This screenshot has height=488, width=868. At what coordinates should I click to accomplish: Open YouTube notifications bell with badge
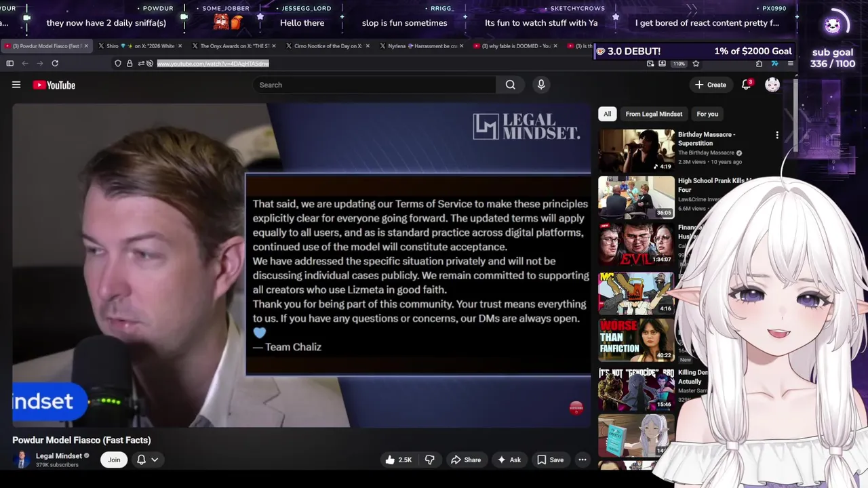click(x=746, y=85)
